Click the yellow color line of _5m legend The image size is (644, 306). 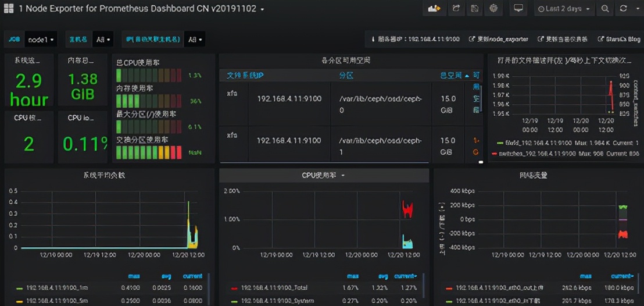point(19,301)
